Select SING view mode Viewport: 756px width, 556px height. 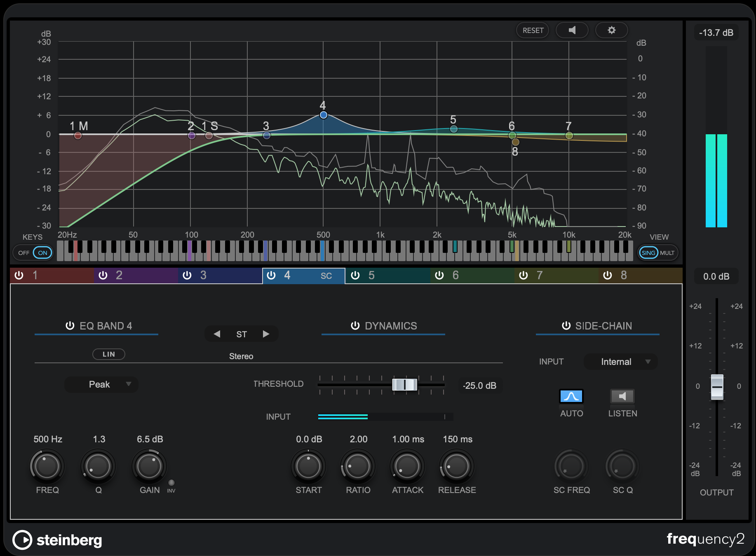[x=648, y=253]
